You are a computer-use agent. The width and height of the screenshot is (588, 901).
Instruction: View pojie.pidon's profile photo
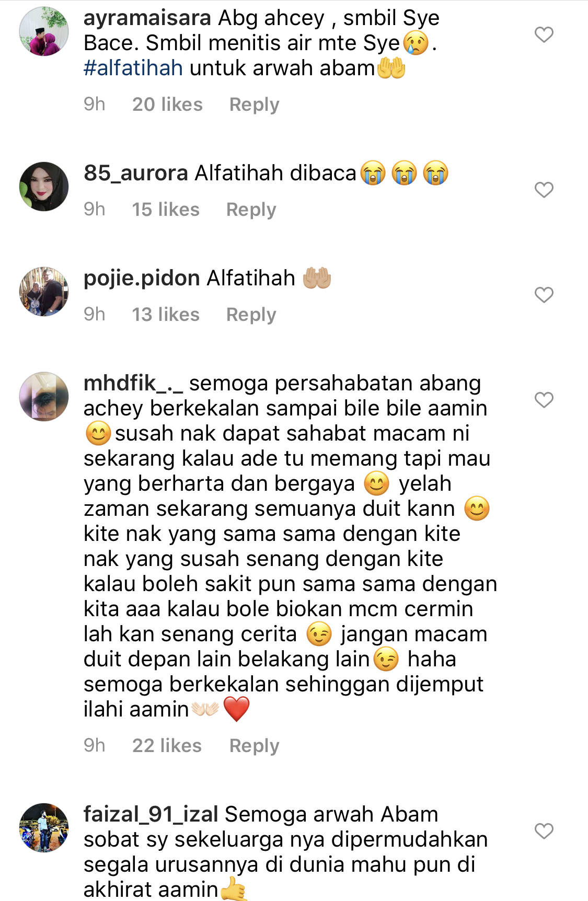tap(44, 292)
